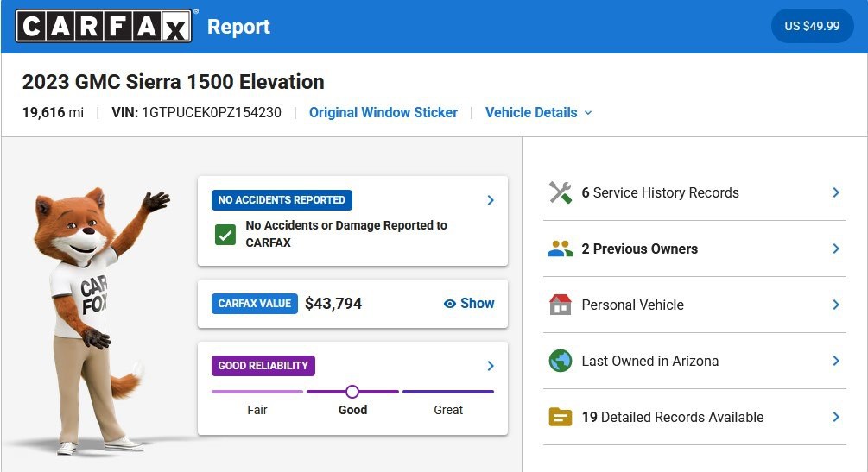Click the Vehicle Details chevron arrow
Image resolution: width=868 pixels, height=472 pixels.
(588, 113)
